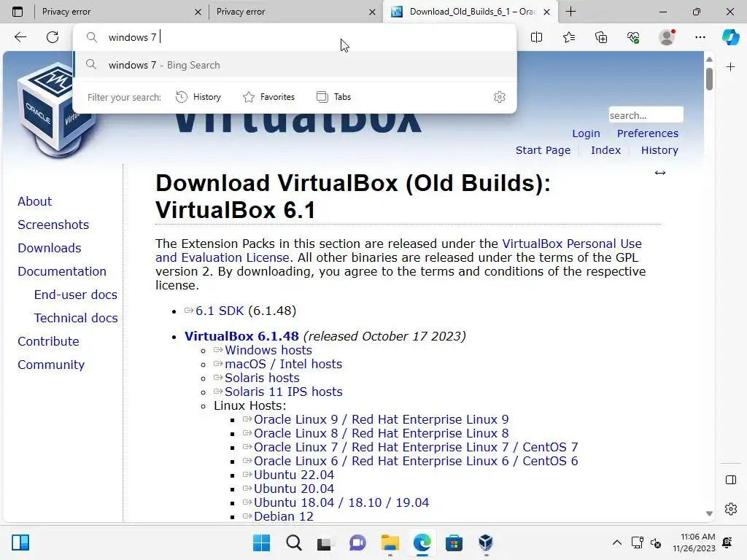Close the first Privacy error tab
This screenshot has width=747, height=560.
[x=198, y=12]
